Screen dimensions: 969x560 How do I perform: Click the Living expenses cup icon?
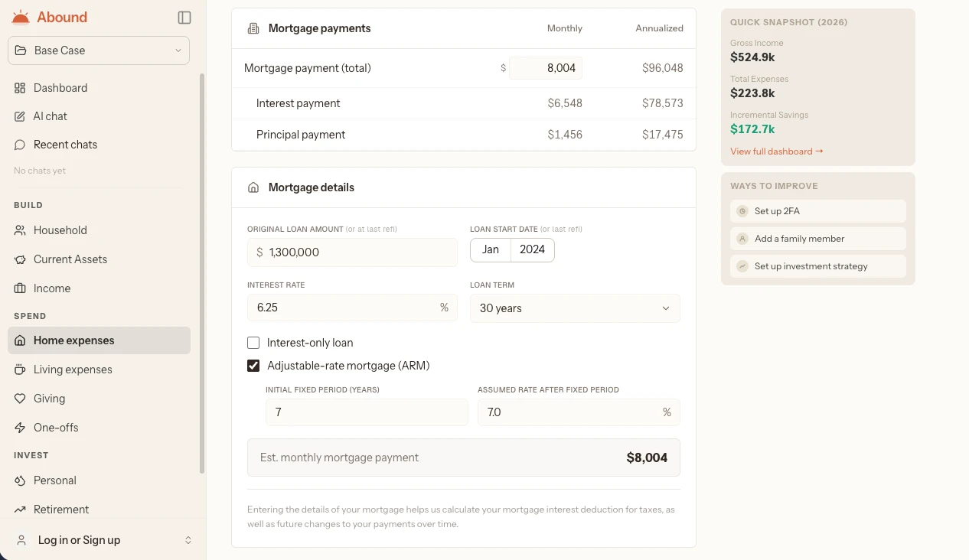click(20, 370)
